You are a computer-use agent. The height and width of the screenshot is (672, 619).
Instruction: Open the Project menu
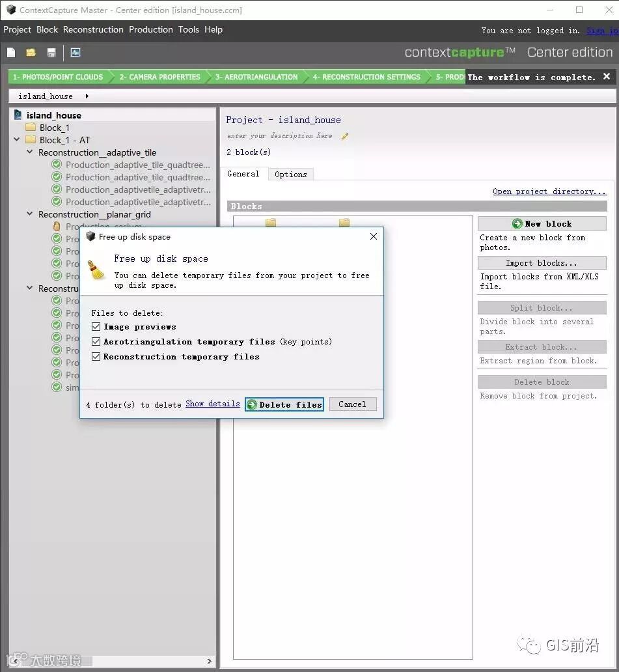(17, 29)
